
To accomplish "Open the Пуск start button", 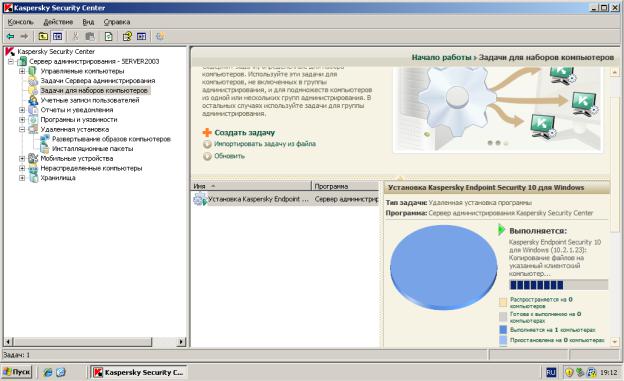I will 16,372.
